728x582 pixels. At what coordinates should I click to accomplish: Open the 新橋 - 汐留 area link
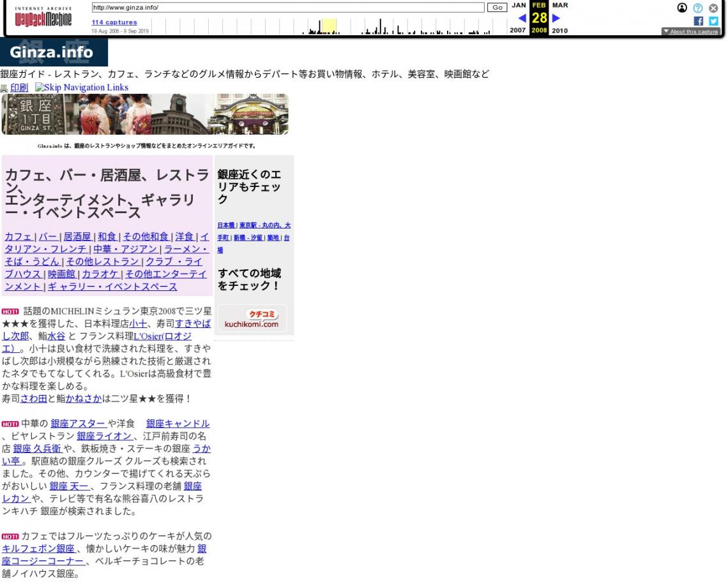pyautogui.click(x=248, y=237)
